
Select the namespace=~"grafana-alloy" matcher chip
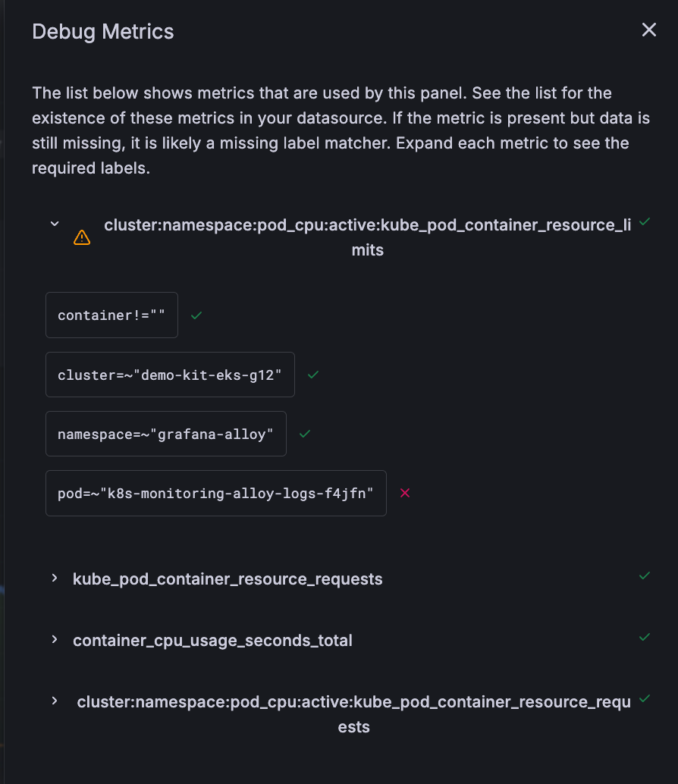click(165, 434)
